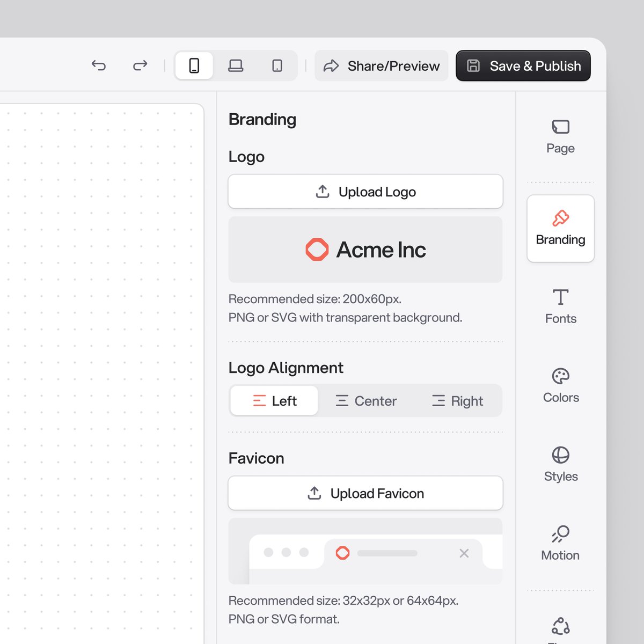This screenshot has height=644, width=644.
Task: Click the undo arrow icon
Action: point(99,65)
